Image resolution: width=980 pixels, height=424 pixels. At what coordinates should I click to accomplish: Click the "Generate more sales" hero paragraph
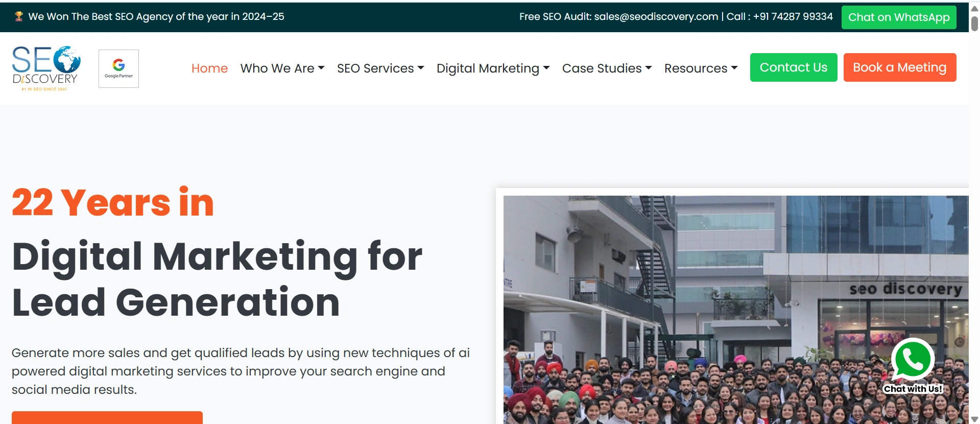tap(241, 371)
